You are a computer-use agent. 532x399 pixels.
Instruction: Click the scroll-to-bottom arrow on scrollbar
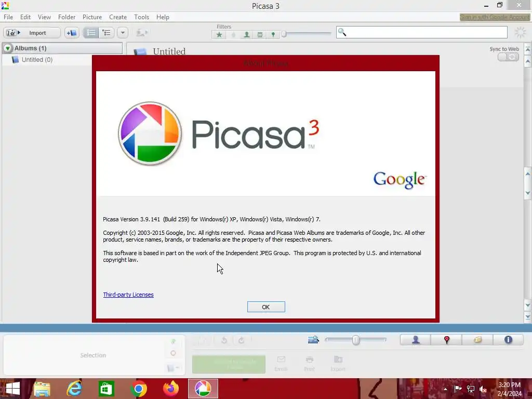[528, 317]
